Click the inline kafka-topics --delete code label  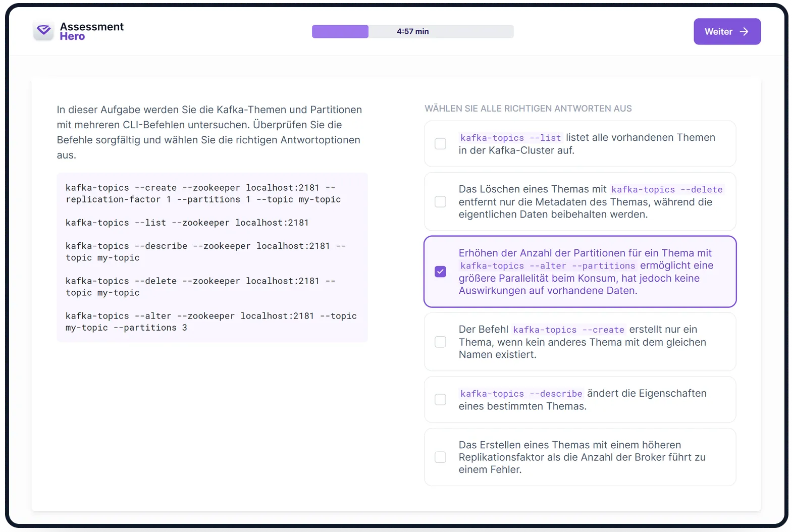click(x=666, y=189)
